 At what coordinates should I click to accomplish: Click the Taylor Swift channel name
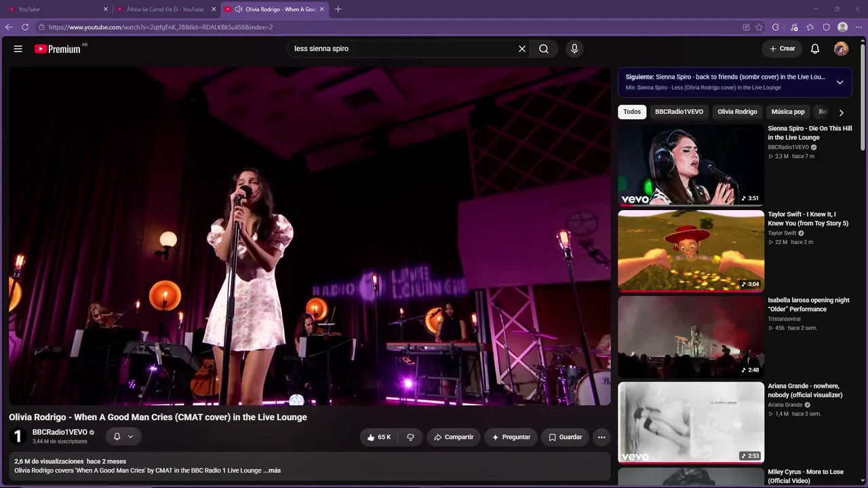pyautogui.click(x=782, y=233)
